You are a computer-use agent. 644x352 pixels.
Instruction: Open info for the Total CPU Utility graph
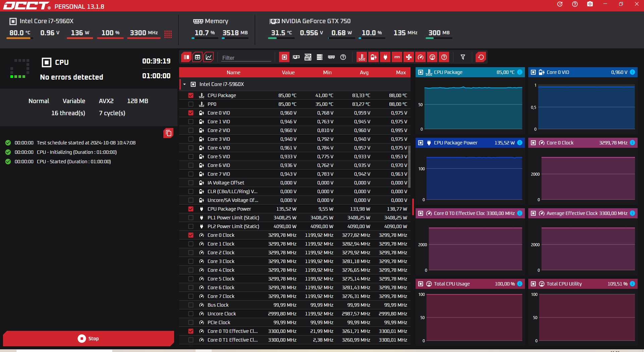(632, 284)
